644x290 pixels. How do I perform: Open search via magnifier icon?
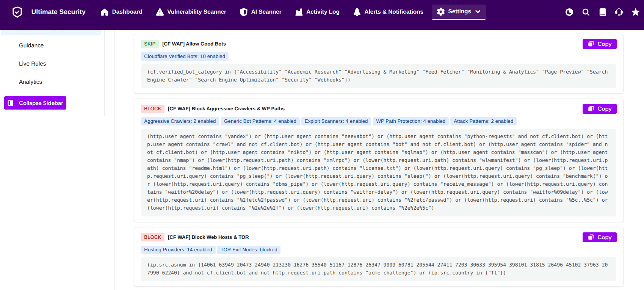(x=586, y=12)
